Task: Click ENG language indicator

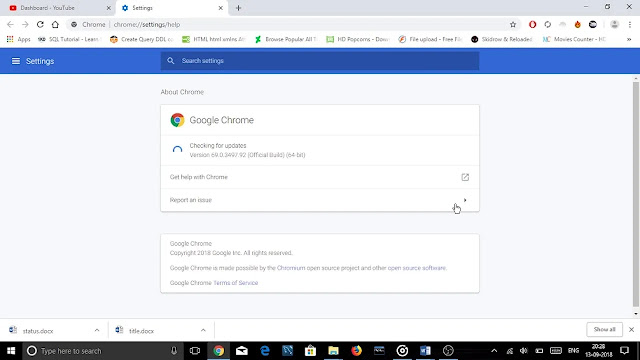Action: click(573, 351)
